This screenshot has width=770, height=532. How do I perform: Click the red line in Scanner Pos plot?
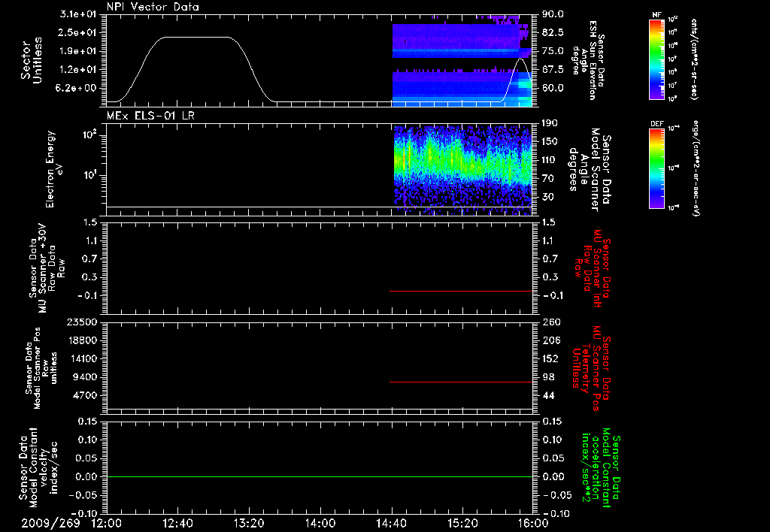[461, 382]
